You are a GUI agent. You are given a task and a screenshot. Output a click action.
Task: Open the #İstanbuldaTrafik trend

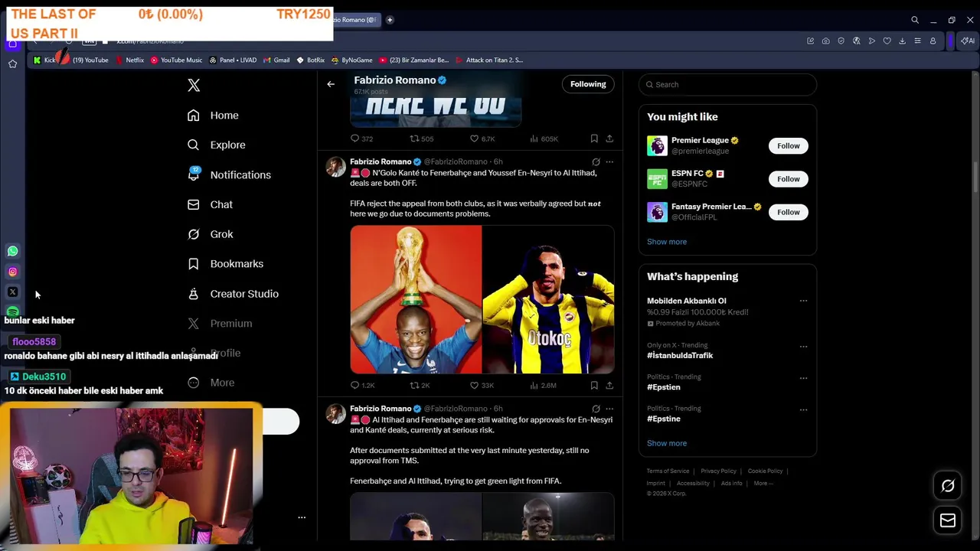pos(680,355)
